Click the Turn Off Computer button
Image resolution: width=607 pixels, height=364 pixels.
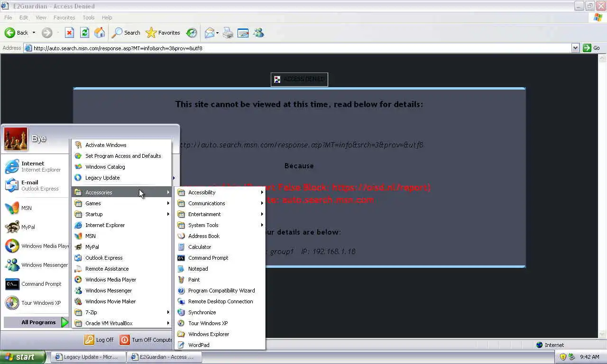point(146,340)
